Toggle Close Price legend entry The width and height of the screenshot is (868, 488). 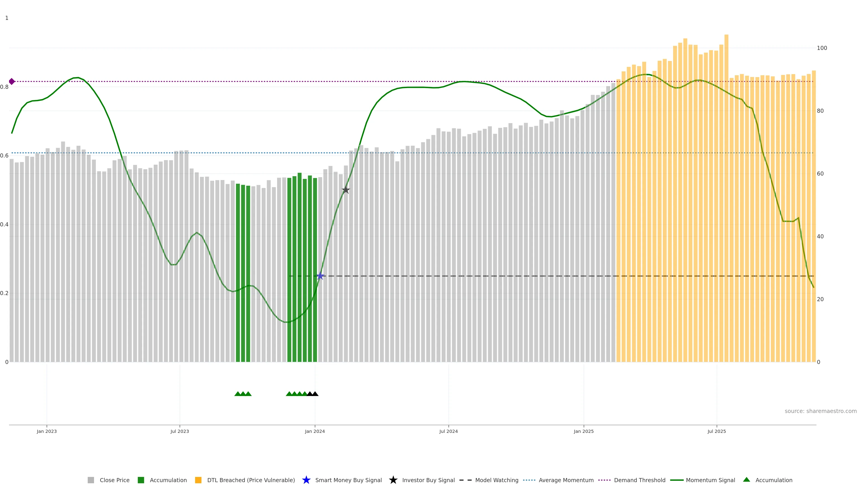[114, 480]
